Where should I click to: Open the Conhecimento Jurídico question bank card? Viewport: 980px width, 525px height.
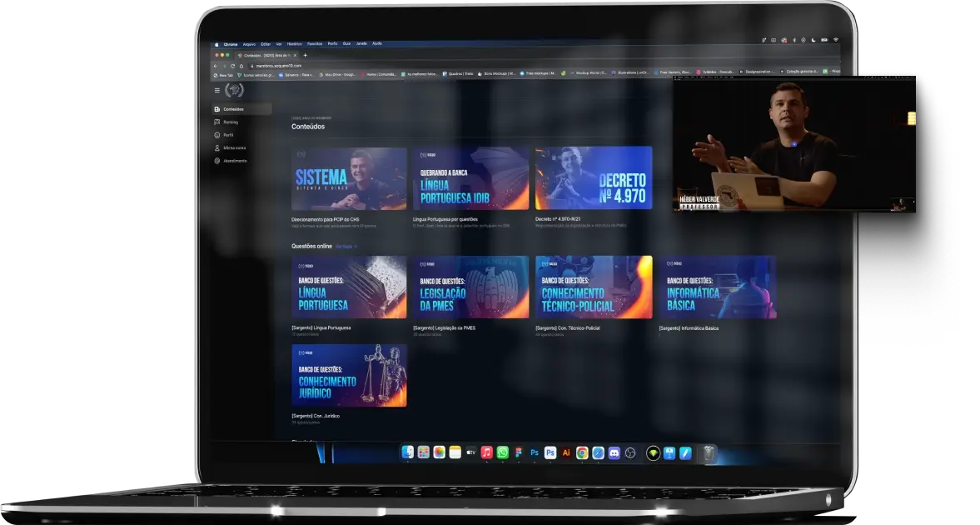[x=349, y=376]
